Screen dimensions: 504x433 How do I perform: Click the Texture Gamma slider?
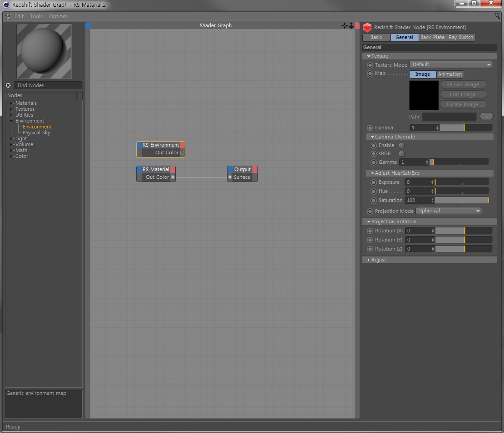coord(466,128)
